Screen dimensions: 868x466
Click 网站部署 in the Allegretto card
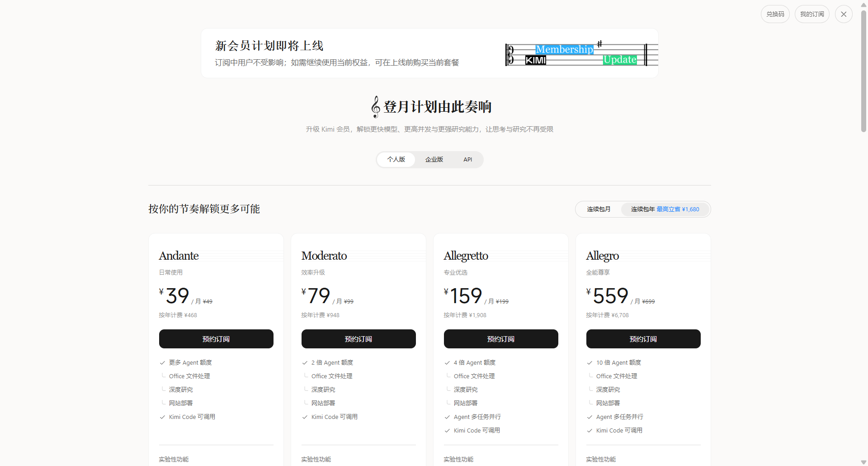466,403
